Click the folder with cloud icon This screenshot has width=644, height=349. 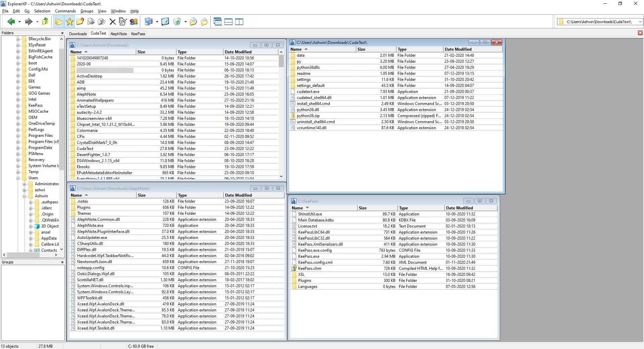click(x=204, y=22)
